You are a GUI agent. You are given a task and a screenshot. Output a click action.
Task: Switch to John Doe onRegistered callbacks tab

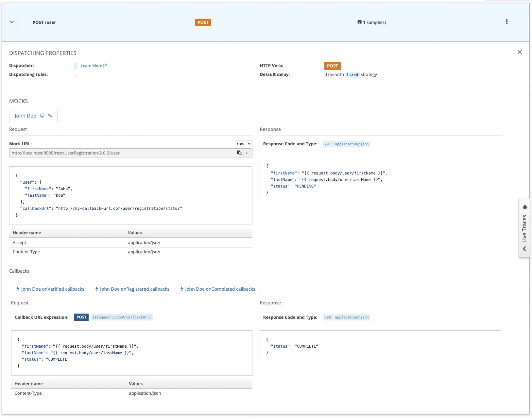coord(132,289)
